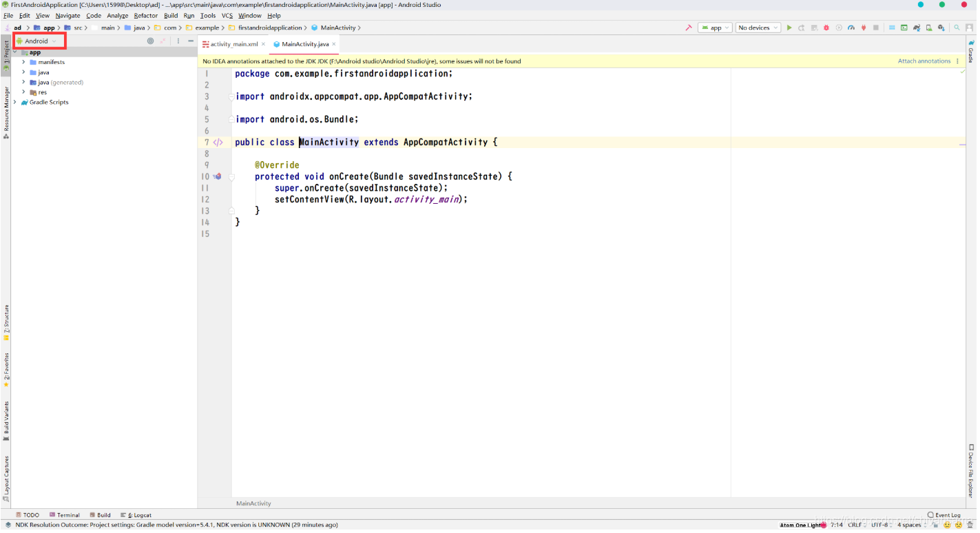The width and height of the screenshot is (980, 533).
Task: Click Apply Code Changes icon
Action: tap(814, 28)
